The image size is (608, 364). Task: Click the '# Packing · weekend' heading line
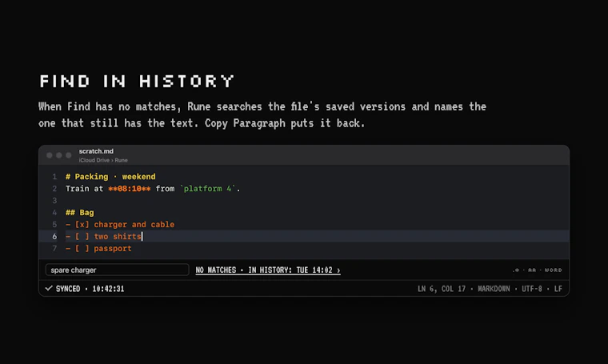click(x=110, y=177)
